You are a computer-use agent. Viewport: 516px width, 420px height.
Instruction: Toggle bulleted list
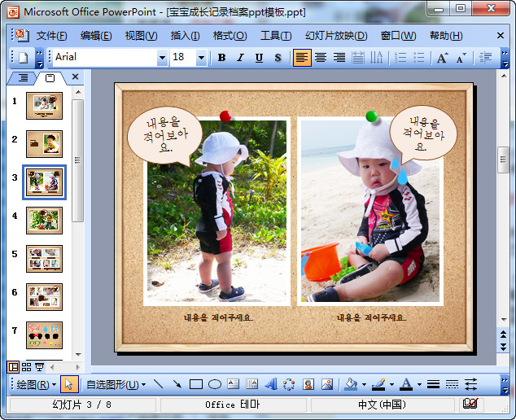(418, 58)
